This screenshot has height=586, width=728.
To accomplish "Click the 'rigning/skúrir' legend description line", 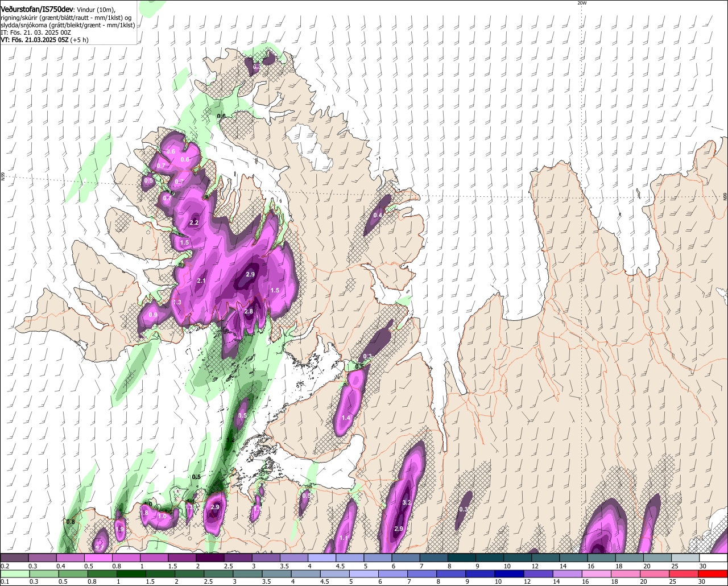I will (x=67, y=18).
